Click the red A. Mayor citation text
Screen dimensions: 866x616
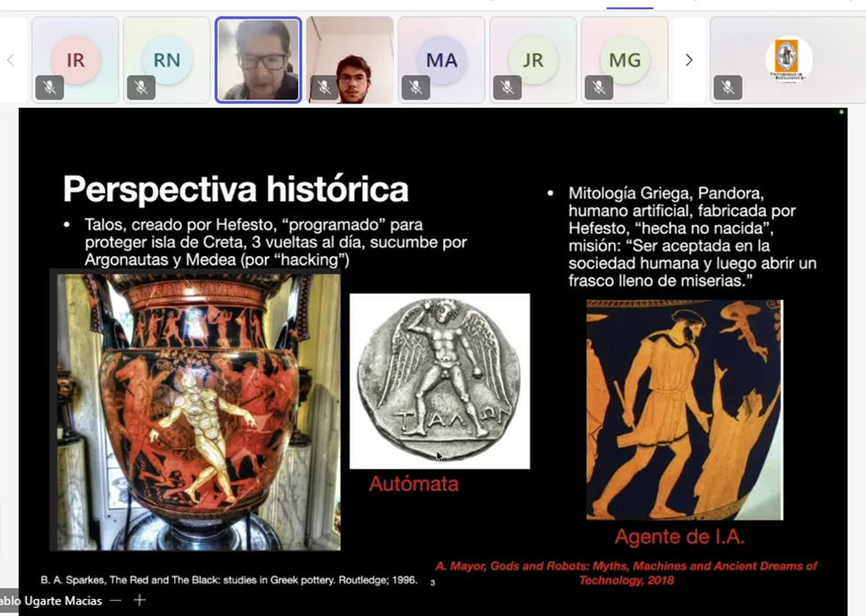625,572
